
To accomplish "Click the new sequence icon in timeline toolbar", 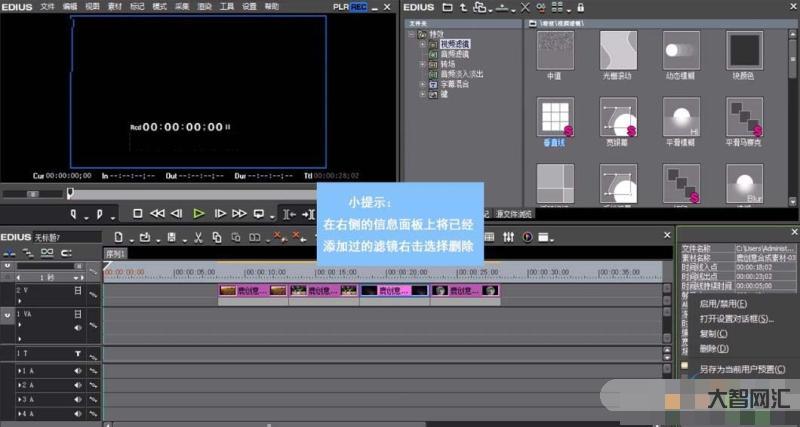I will [x=118, y=237].
